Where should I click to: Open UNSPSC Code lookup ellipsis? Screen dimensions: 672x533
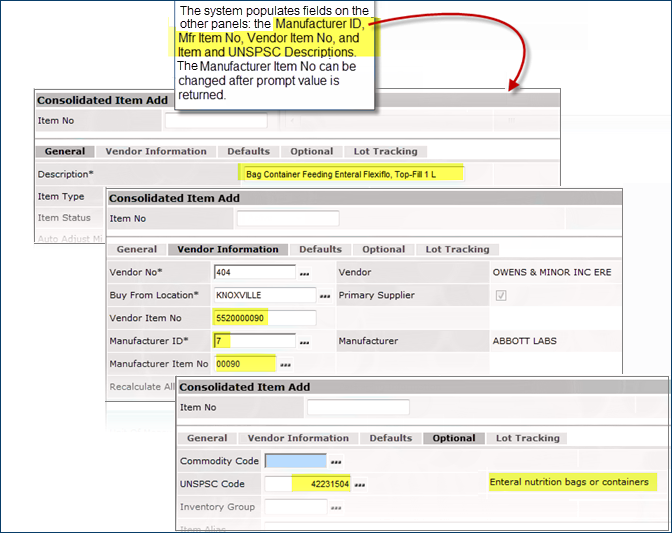(x=359, y=485)
